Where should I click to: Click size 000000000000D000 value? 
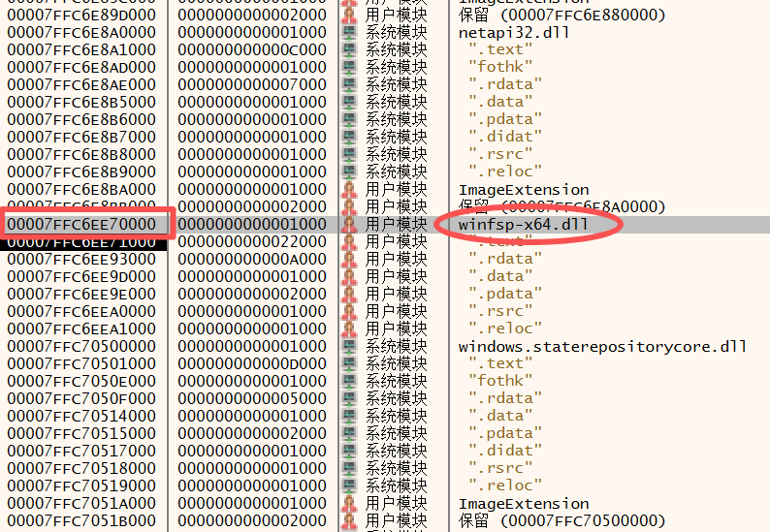252,363
